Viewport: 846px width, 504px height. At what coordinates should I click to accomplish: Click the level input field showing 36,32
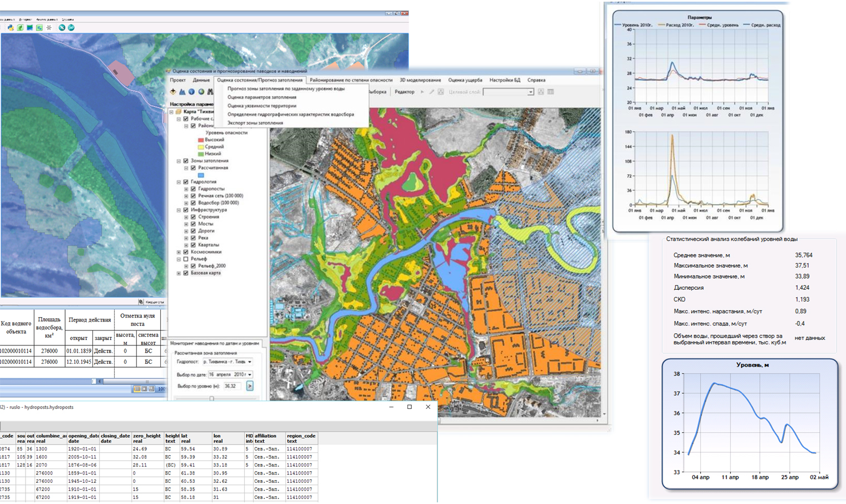[233, 386]
